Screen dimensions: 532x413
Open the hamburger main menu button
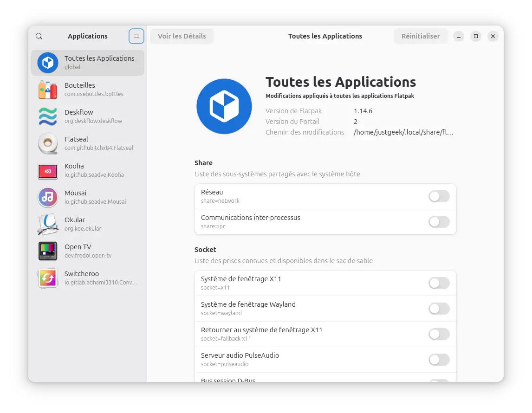tap(136, 36)
